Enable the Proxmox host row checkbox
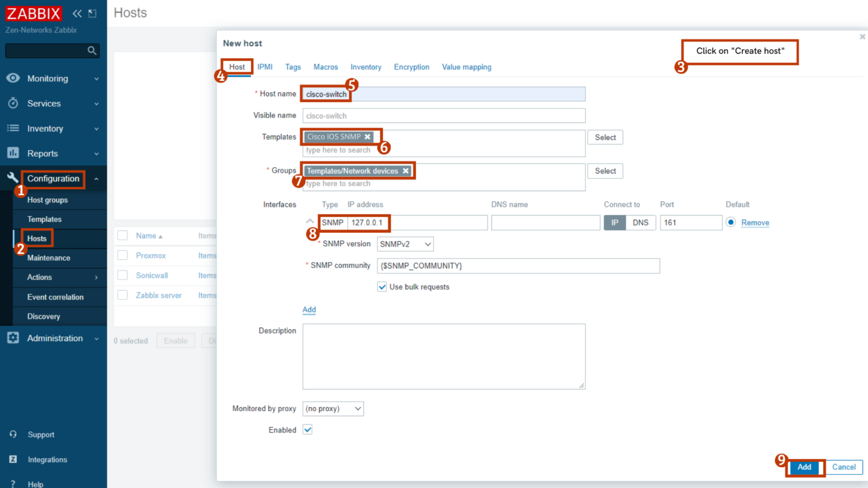 pyautogui.click(x=123, y=255)
